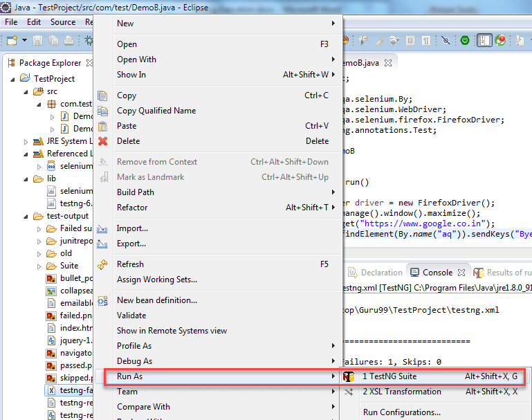Collapse the test-output folder
532x420 pixels.
coord(26,216)
